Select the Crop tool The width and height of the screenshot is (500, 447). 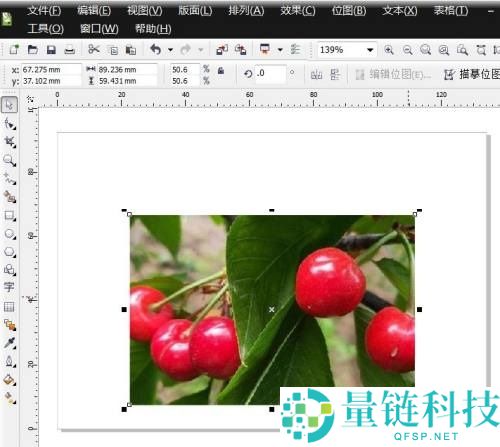(x=9, y=142)
